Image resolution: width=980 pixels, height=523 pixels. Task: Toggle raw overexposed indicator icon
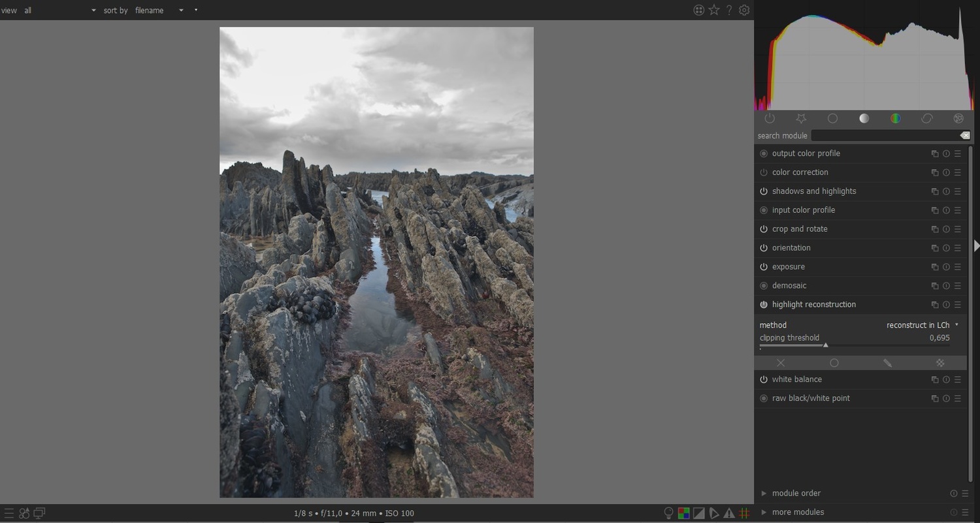[683, 513]
